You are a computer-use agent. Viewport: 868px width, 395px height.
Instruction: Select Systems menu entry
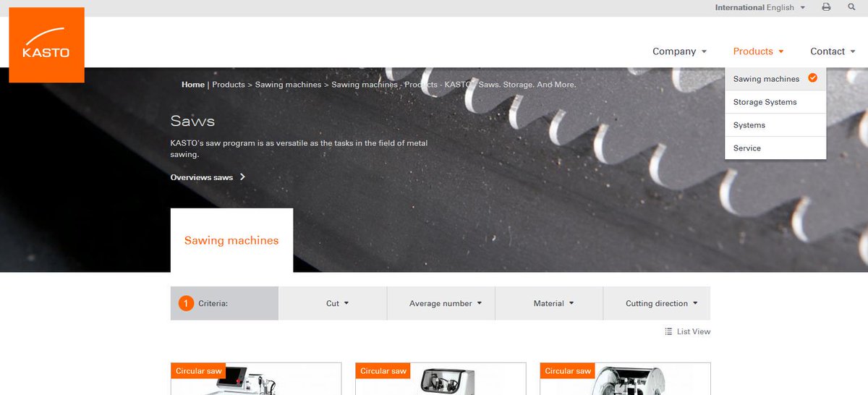775,125
